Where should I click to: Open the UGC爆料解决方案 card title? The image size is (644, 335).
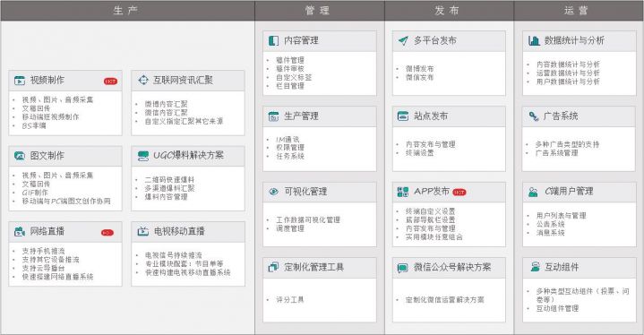(188, 155)
